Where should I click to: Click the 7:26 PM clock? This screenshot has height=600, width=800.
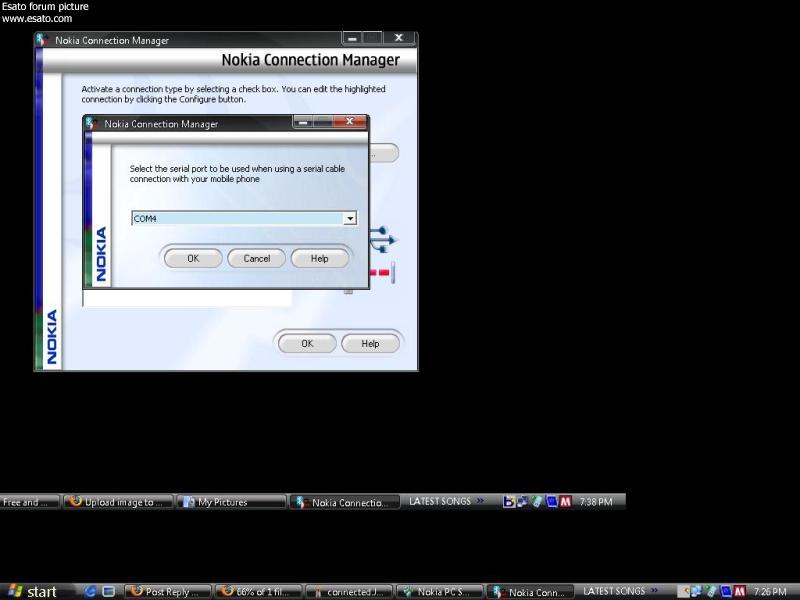pyautogui.click(x=770, y=592)
